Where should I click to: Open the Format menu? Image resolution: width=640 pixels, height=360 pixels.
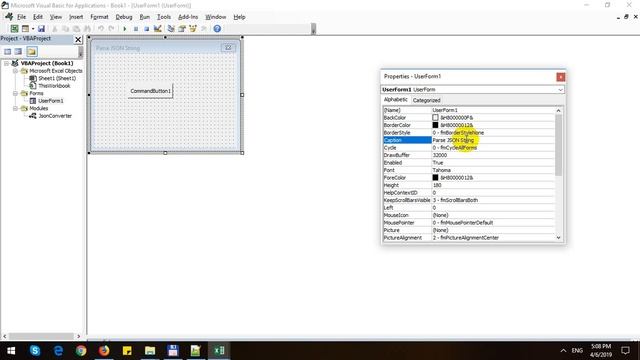99,17
